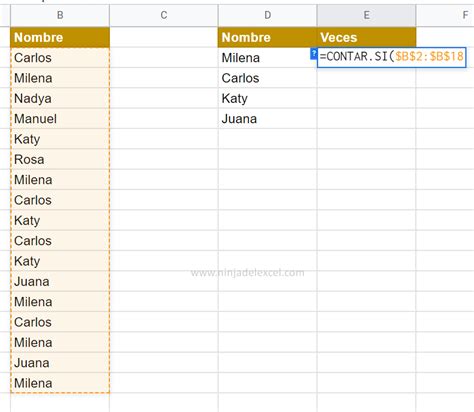Select column E header
This screenshot has width=474, height=412.
[366, 15]
